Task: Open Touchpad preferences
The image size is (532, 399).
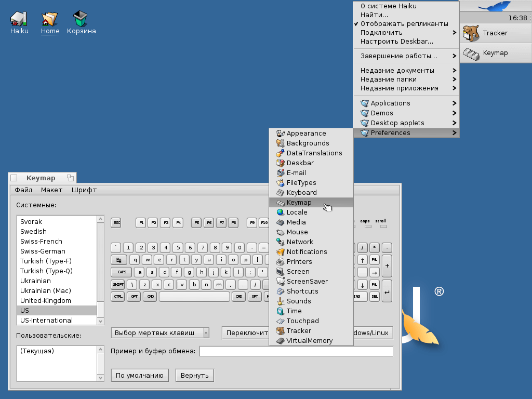Action: point(311,320)
